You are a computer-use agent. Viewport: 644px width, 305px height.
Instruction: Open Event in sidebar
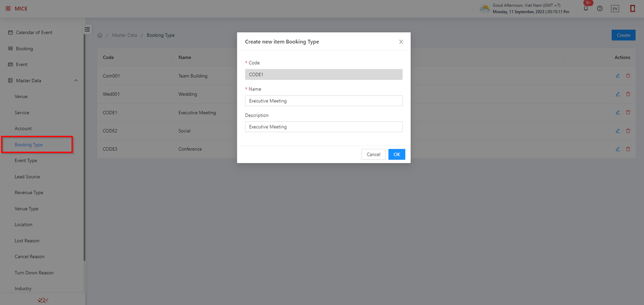click(x=21, y=65)
